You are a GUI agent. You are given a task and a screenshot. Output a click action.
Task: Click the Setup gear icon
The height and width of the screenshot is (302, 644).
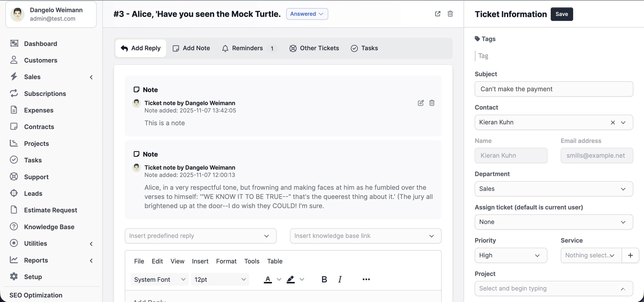(14, 276)
